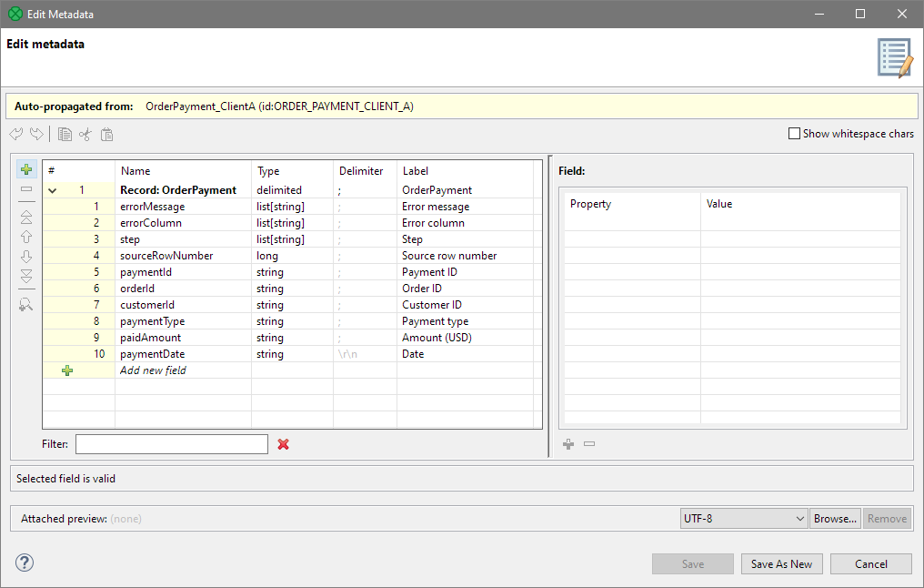
Task: Open help via the question mark icon
Action: click(x=24, y=563)
